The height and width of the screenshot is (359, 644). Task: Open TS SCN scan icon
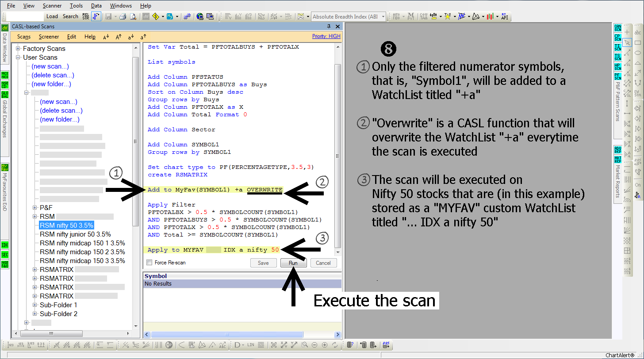618,57
